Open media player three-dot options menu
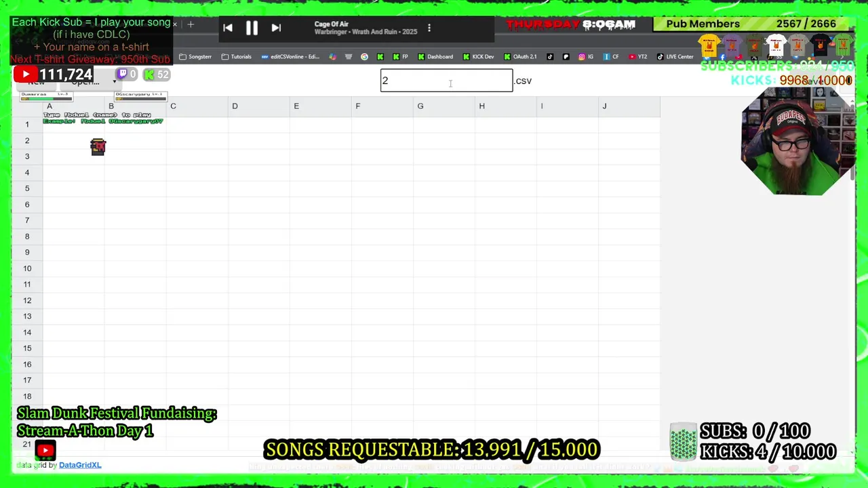868x488 pixels. [429, 28]
